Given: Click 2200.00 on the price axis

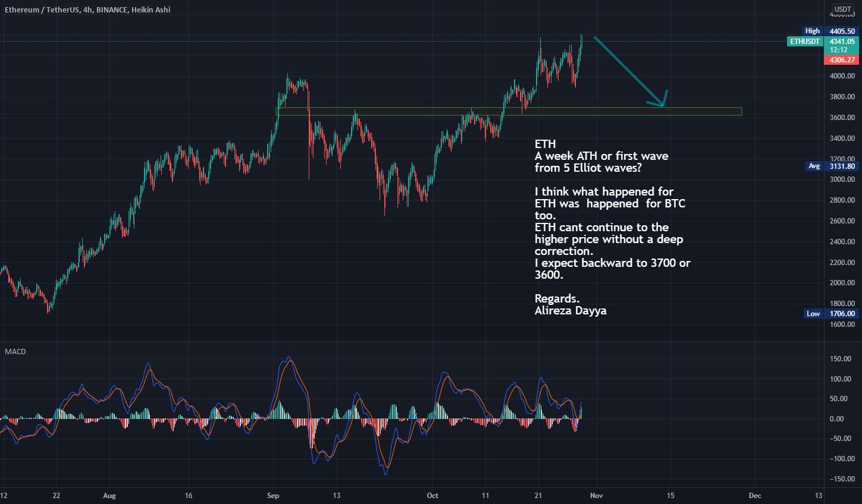Looking at the screenshot, I should 842,263.
